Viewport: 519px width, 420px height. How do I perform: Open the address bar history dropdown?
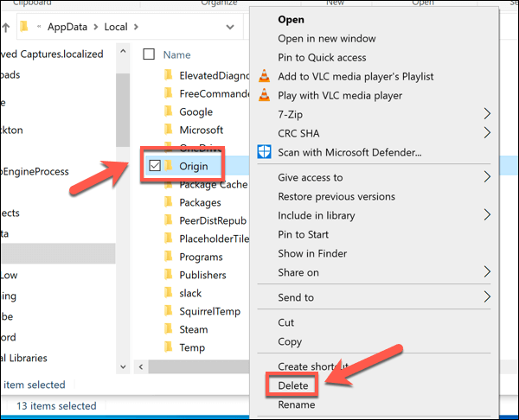pyautogui.click(x=230, y=27)
